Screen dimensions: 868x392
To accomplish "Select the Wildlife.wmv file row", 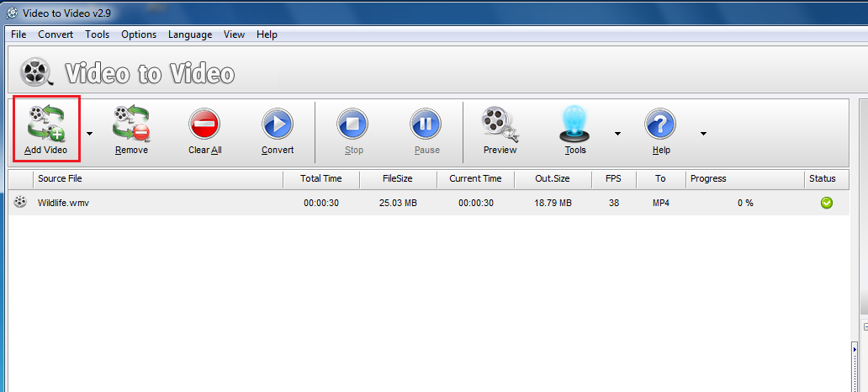I will tap(63, 203).
